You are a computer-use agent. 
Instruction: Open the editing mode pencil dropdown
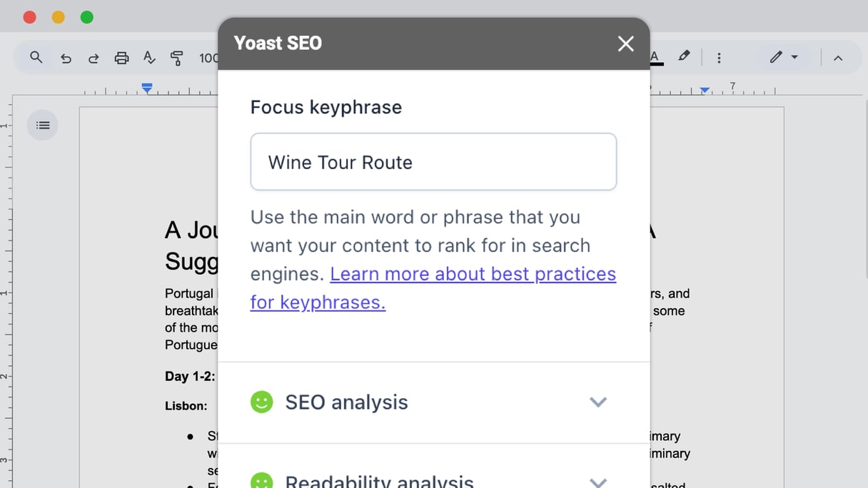tap(783, 57)
